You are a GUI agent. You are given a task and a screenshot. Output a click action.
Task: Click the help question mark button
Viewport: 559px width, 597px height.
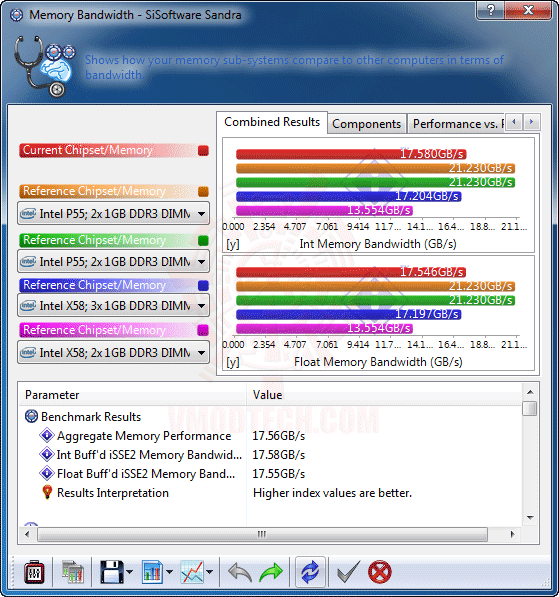point(490,10)
